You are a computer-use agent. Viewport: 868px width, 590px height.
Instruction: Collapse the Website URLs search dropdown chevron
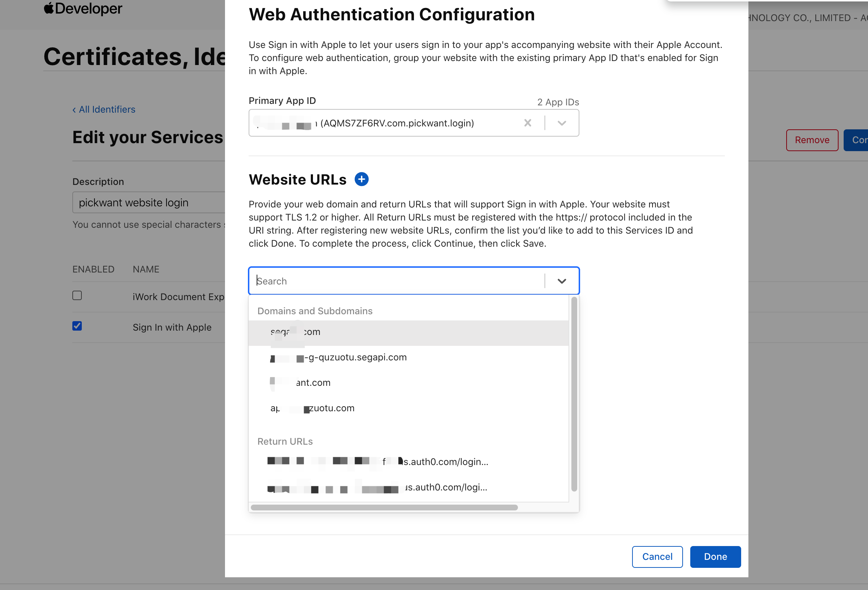(x=561, y=281)
